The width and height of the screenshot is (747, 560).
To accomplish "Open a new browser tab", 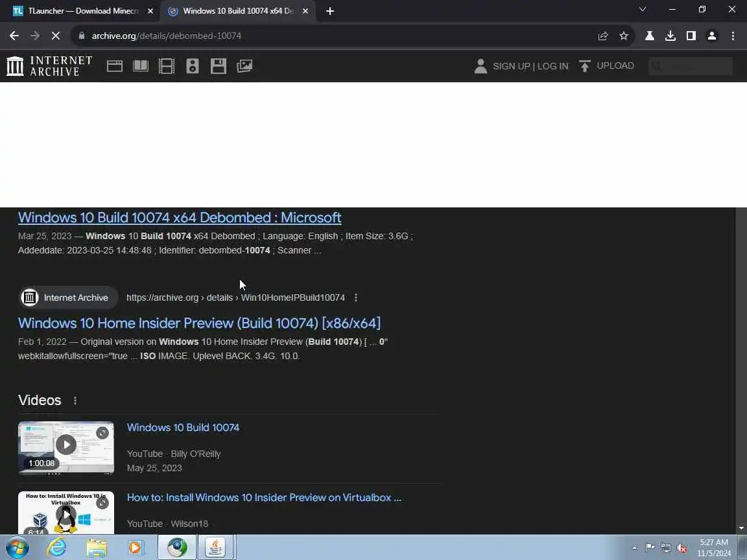I will (x=329, y=11).
